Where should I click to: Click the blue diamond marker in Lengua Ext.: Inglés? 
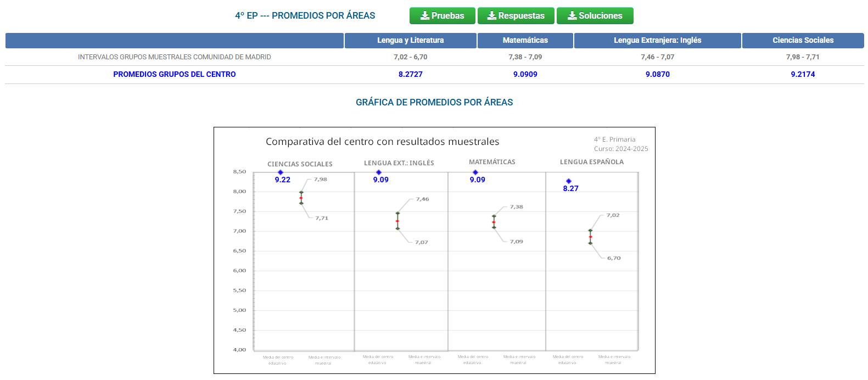coord(379,172)
